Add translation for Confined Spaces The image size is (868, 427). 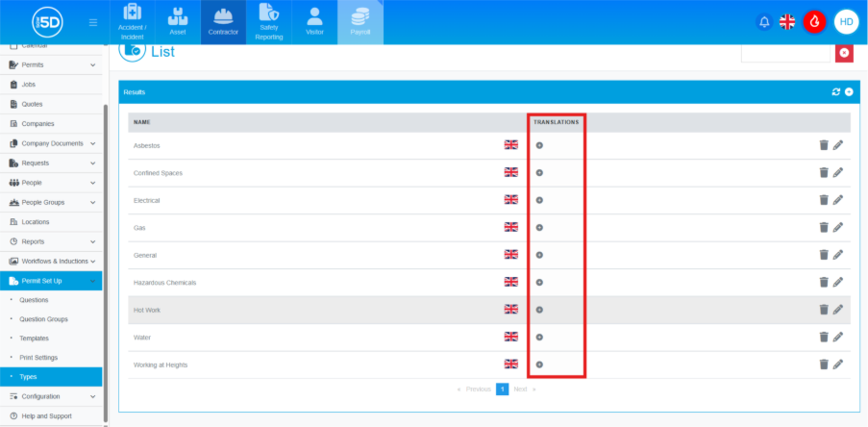pos(539,173)
